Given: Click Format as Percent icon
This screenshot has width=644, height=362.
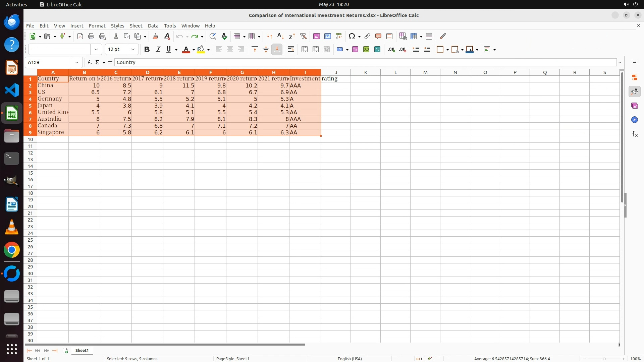Looking at the screenshot, I should coord(355,49).
